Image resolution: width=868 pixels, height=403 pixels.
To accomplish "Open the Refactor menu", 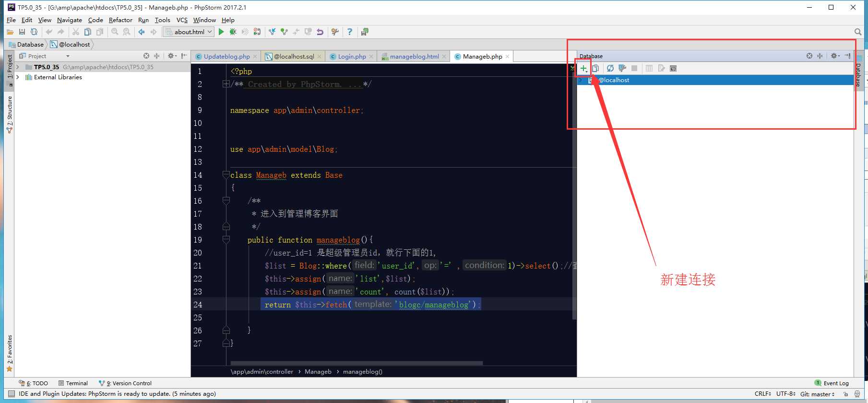I will (120, 20).
